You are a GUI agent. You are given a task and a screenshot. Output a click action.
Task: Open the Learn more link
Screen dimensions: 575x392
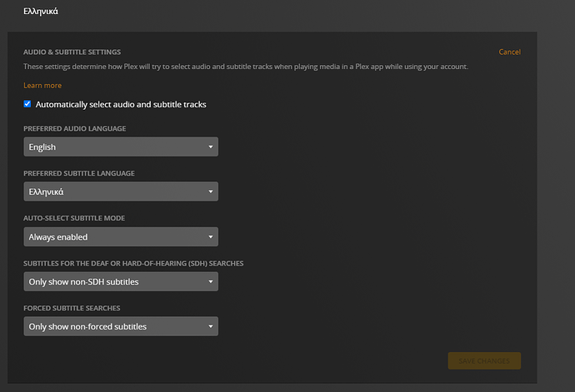click(42, 86)
